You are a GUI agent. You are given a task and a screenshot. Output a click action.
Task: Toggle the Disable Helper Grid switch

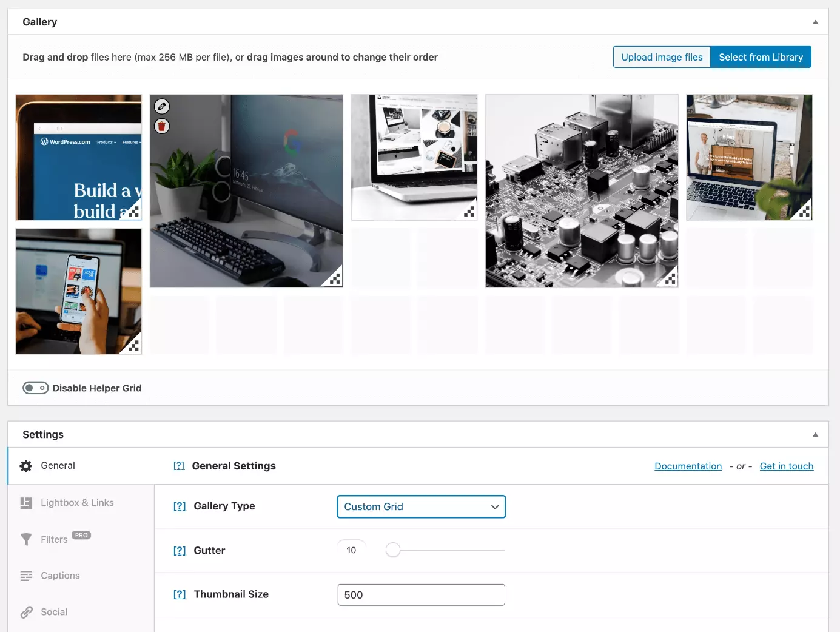(x=36, y=388)
